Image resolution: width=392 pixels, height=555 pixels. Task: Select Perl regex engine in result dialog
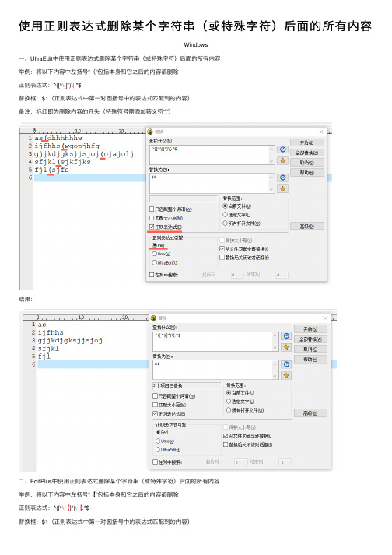[158, 432]
